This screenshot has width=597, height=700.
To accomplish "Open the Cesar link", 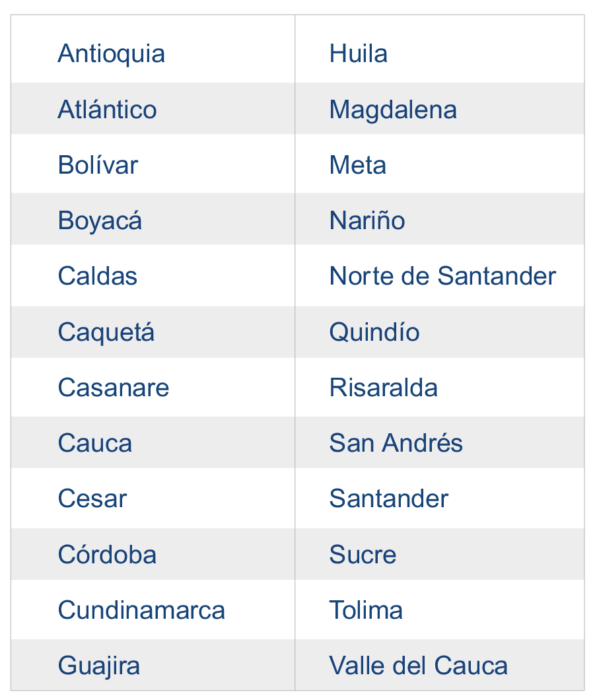I will click(92, 499).
